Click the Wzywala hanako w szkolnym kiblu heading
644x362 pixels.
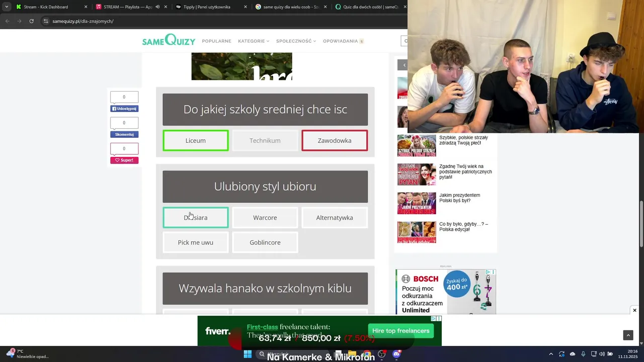click(x=265, y=288)
